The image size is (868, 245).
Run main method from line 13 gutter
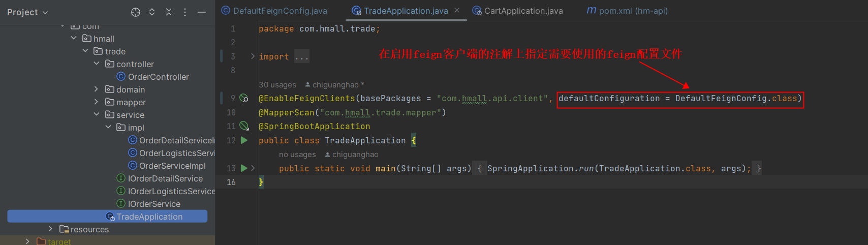click(x=244, y=168)
